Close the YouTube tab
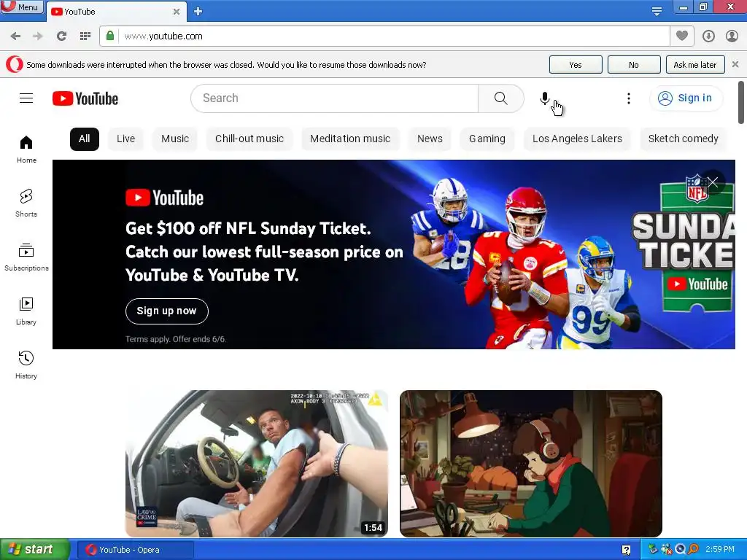 tap(177, 12)
